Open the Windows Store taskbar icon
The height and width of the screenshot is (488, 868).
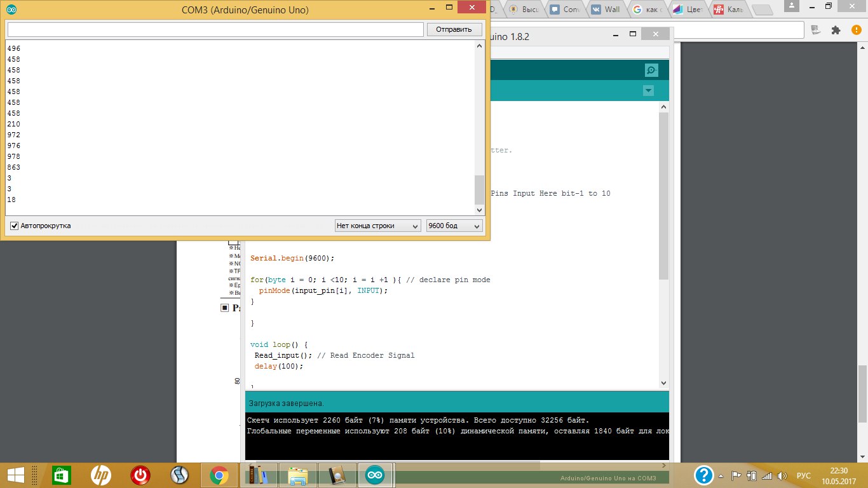coord(61,475)
